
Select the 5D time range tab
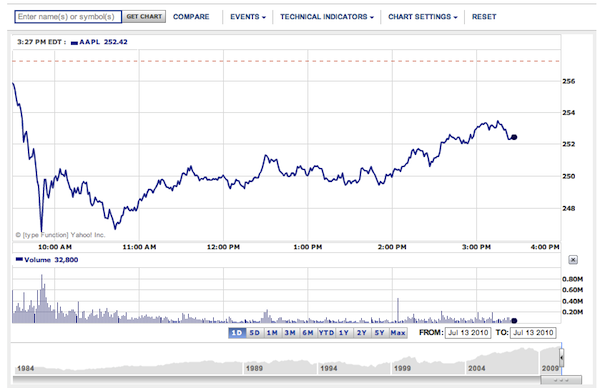coord(254,333)
